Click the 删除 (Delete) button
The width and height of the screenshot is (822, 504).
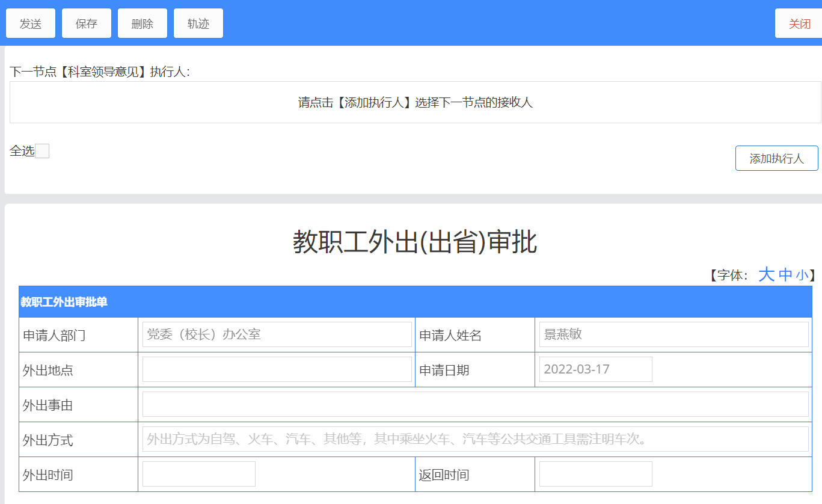[143, 23]
